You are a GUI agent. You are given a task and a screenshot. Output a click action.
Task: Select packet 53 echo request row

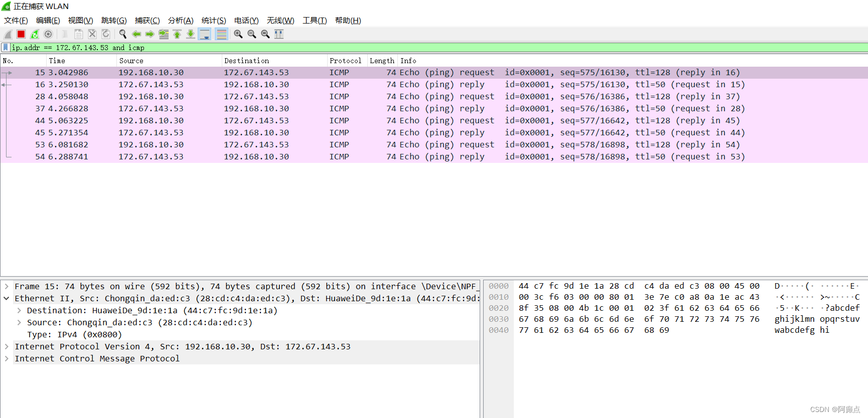434,145
